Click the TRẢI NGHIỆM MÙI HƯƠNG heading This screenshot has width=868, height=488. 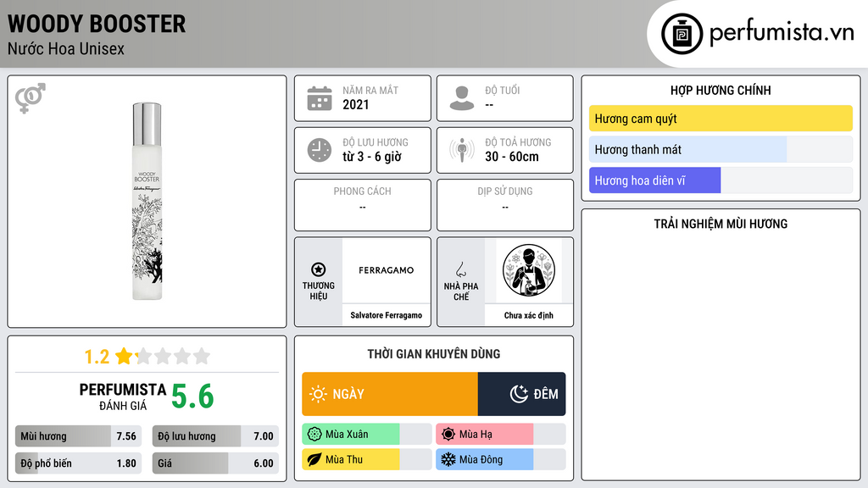click(721, 224)
